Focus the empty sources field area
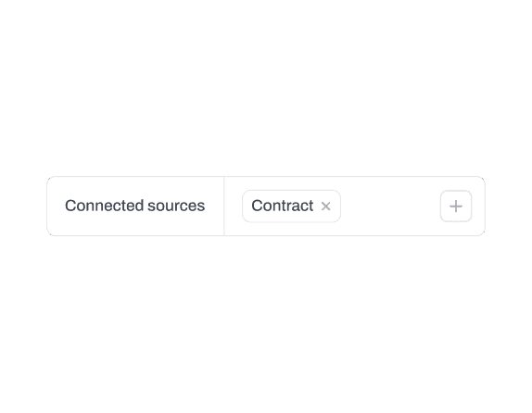Image resolution: width=532 pixels, height=413 pixels. point(390,206)
